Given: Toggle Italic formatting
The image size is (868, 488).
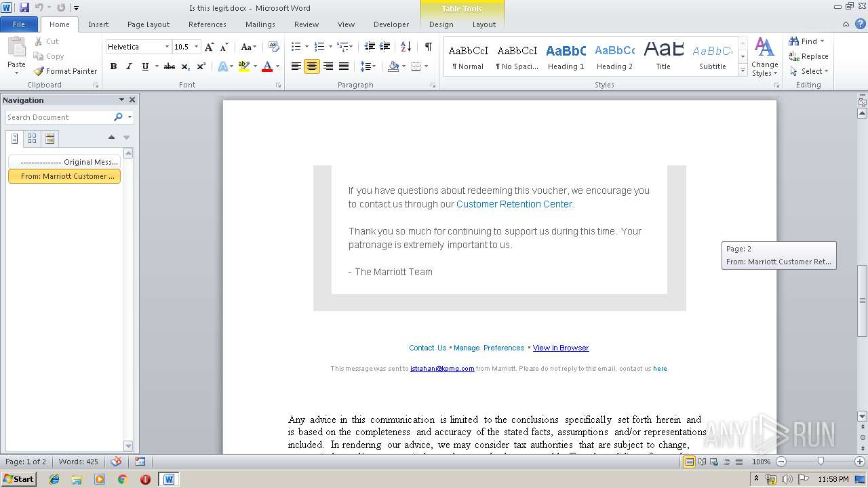Looking at the screenshot, I should click(129, 66).
